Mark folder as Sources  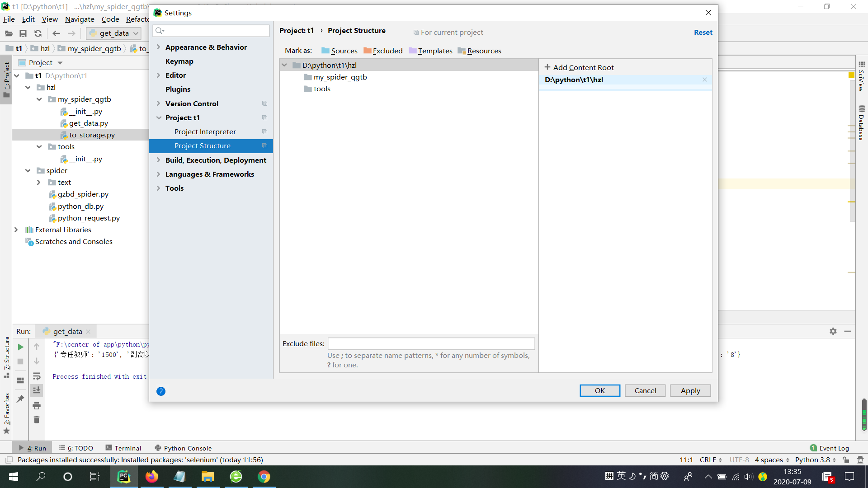pos(339,51)
